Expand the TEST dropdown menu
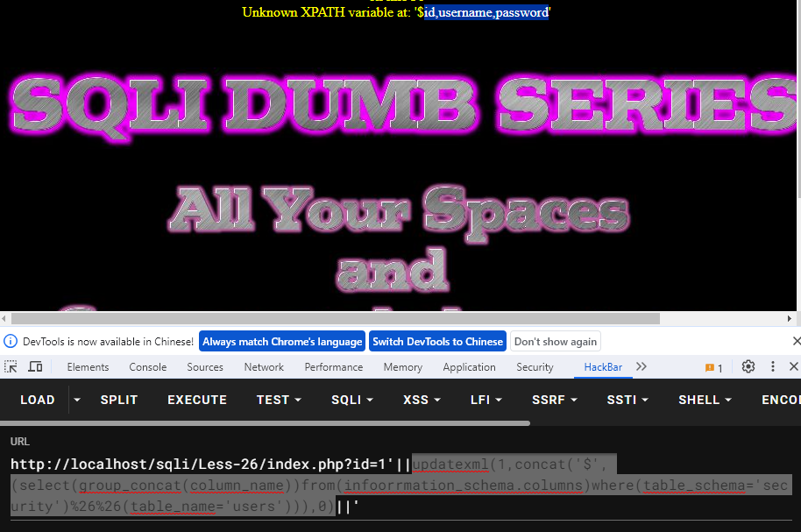This screenshot has height=532, width=801. [279, 400]
